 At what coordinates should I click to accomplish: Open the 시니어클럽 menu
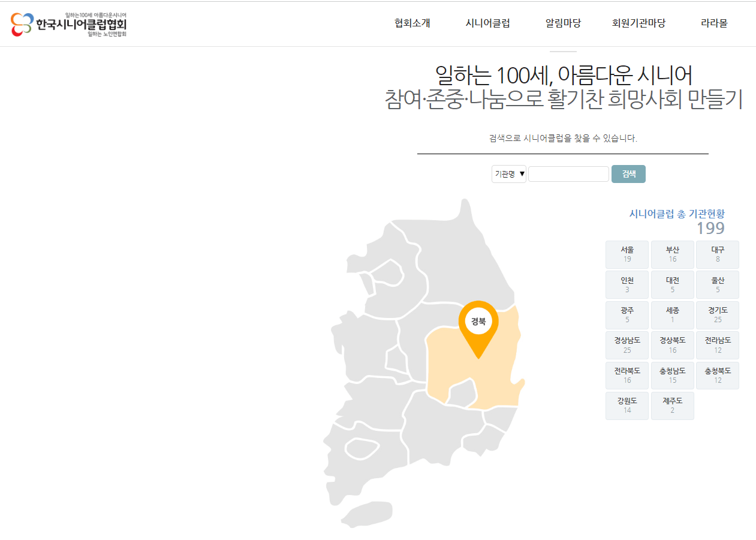point(488,23)
